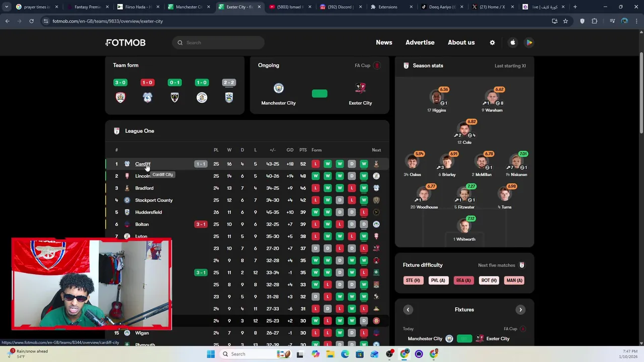Click the Stockport County crest in the table
Screen dimensions: 644x362
127,200
